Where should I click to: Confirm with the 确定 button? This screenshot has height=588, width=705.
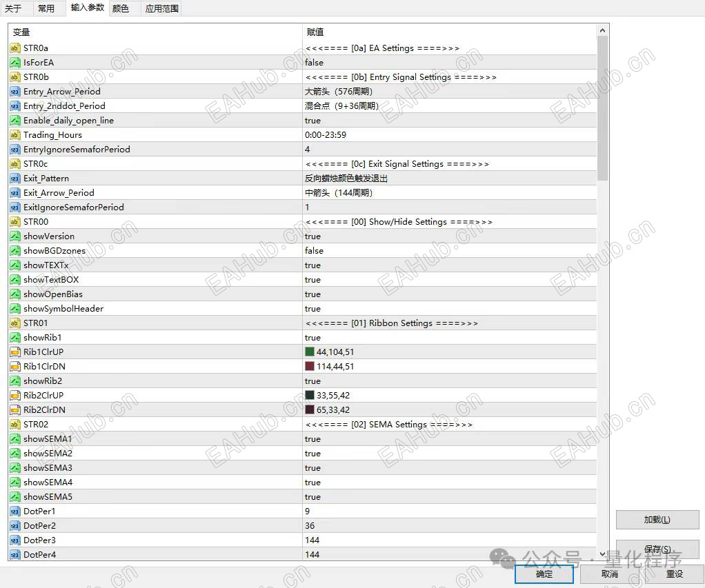(544, 574)
